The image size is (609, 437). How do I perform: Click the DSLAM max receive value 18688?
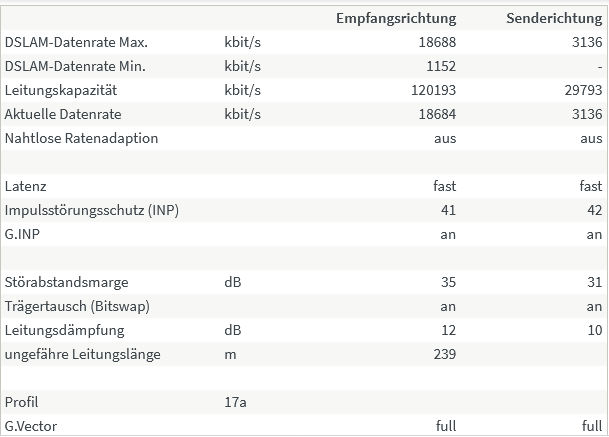(x=437, y=42)
